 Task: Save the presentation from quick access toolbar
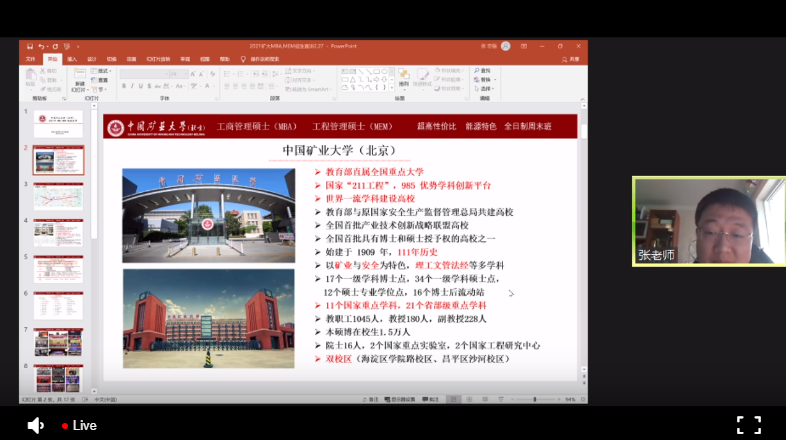pos(30,46)
